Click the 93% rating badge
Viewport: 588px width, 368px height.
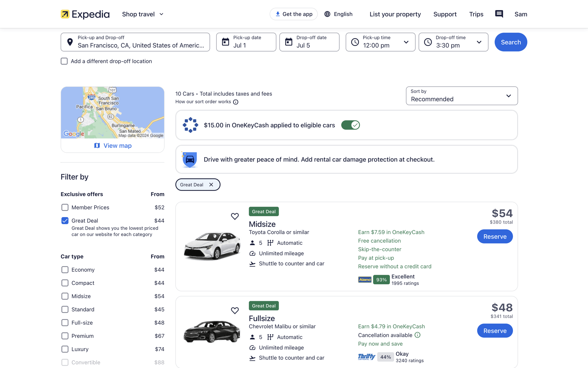coord(381,280)
